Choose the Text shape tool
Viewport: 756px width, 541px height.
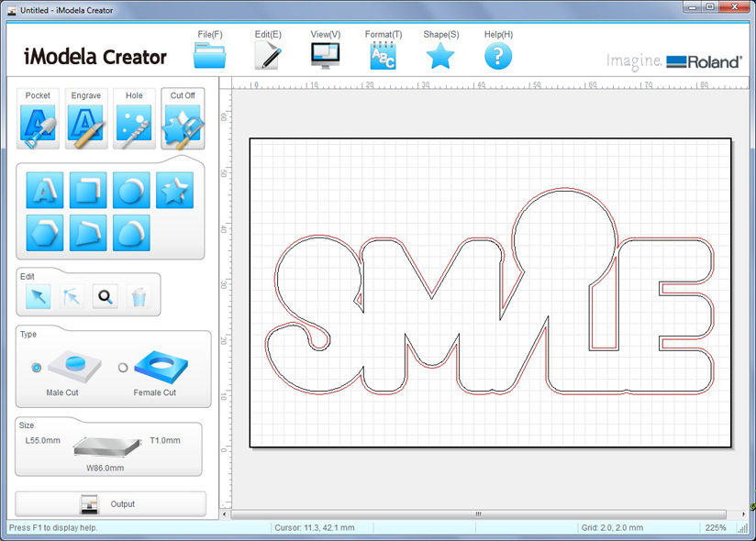pyautogui.click(x=45, y=190)
